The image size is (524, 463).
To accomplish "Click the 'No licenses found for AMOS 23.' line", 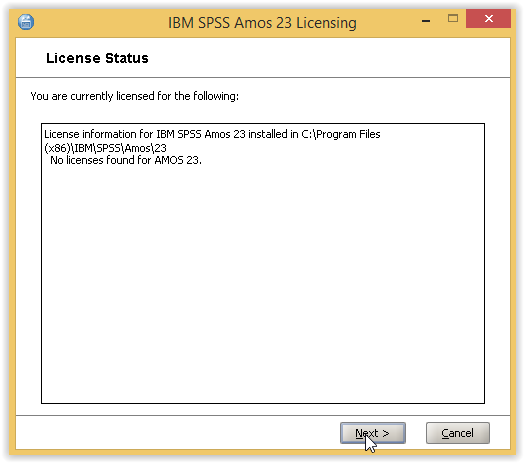I will [126, 160].
